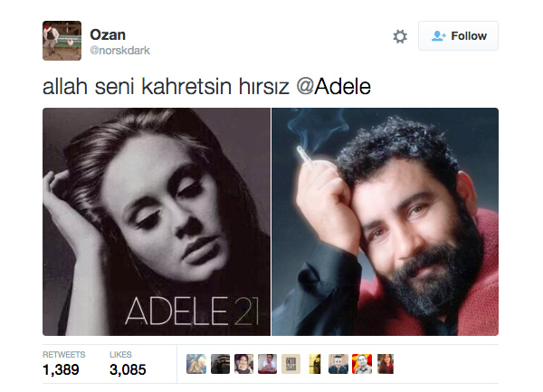This screenshot has width=543, height=392.
Task: Open Ozan's profile picture
Action: coord(62,41)
